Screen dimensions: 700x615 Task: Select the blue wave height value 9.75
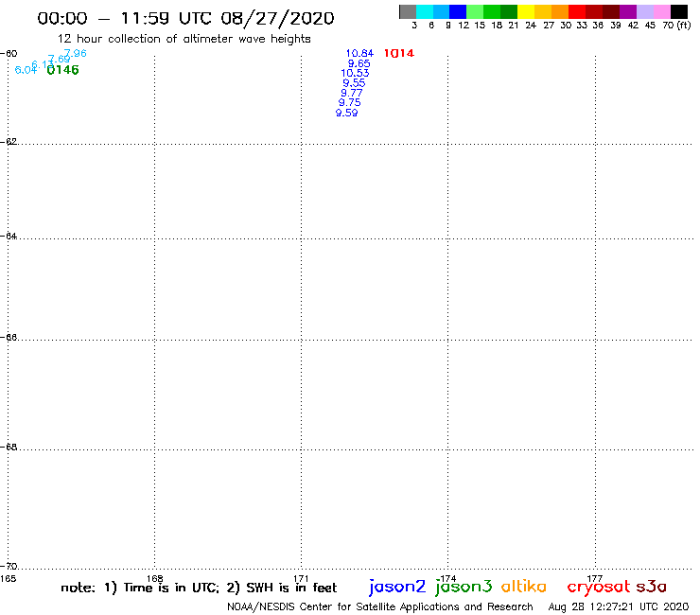[x=350, y=103]
